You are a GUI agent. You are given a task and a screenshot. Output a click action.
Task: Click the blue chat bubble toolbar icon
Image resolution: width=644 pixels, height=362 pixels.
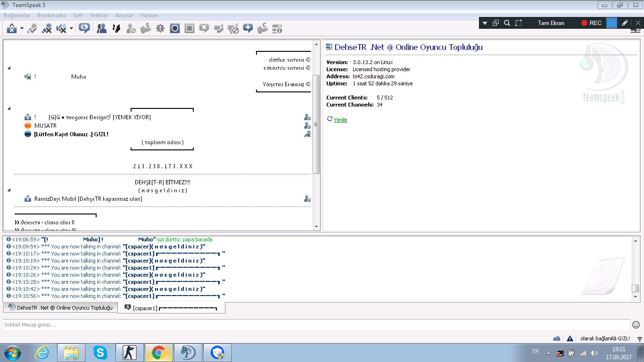(x=84, y=28)
